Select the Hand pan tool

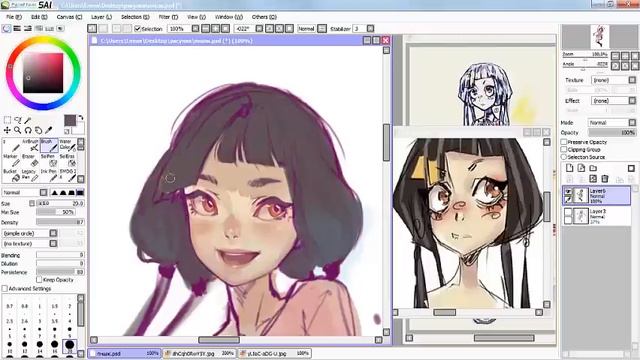point(38,130)
